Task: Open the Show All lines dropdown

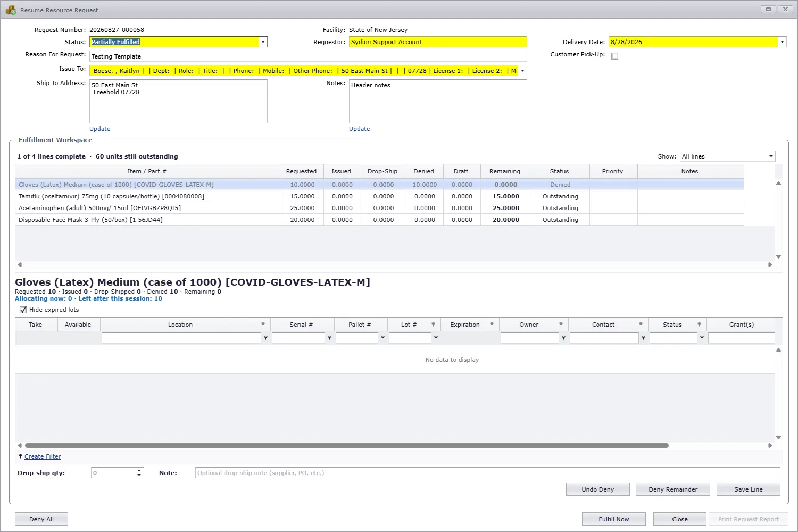Action: [x=771, y=156]
